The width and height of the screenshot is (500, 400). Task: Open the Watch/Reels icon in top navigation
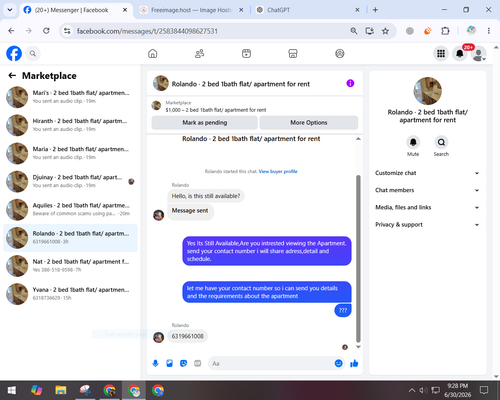pyautogui.click(x=246, y=53)
